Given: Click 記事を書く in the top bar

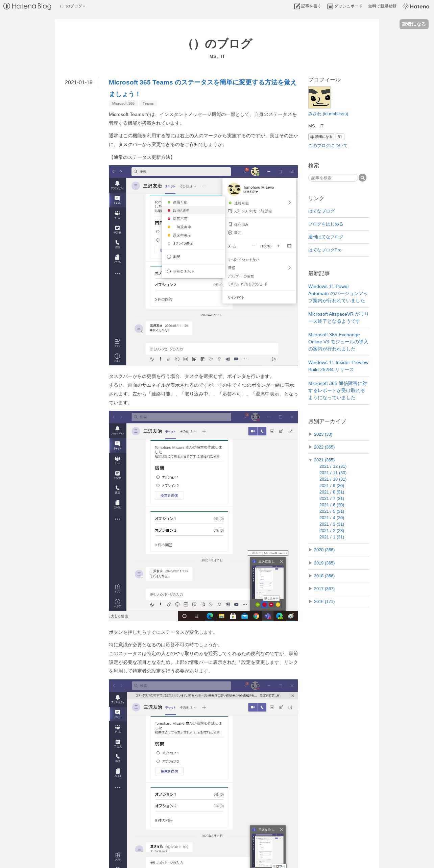Looking at the screenshot, I should coord(307,6).
